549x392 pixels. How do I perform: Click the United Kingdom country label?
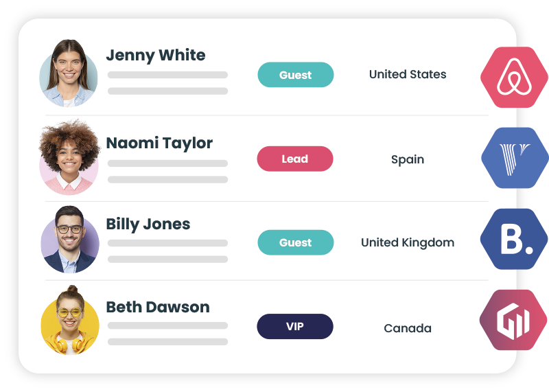(x=408, y=242)
